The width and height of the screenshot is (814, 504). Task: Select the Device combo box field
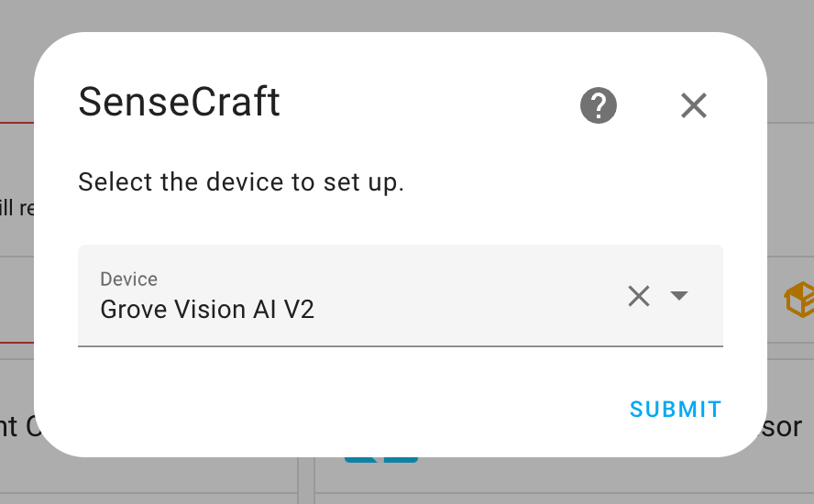tap(401, 295)
